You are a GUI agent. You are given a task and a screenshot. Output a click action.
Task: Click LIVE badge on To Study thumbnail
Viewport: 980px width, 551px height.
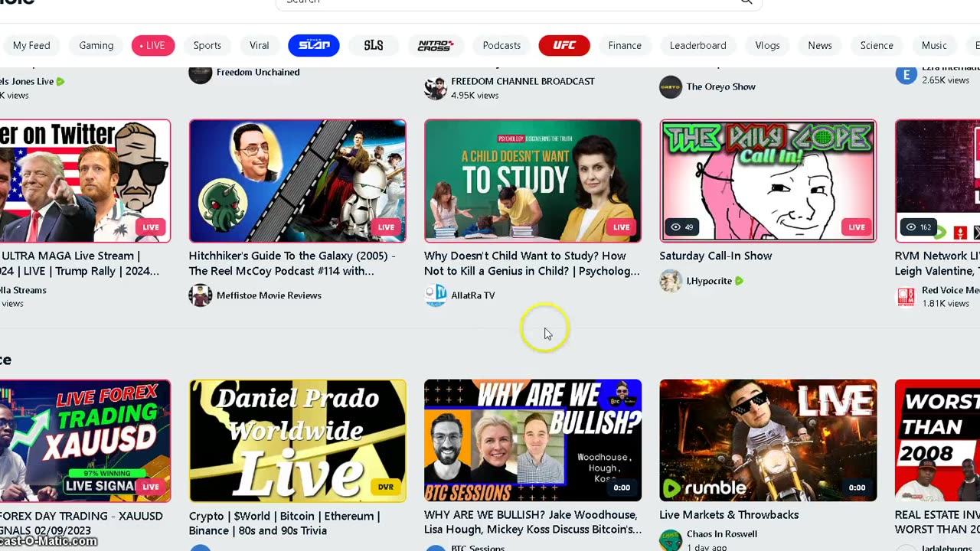[x=621, y=227]
